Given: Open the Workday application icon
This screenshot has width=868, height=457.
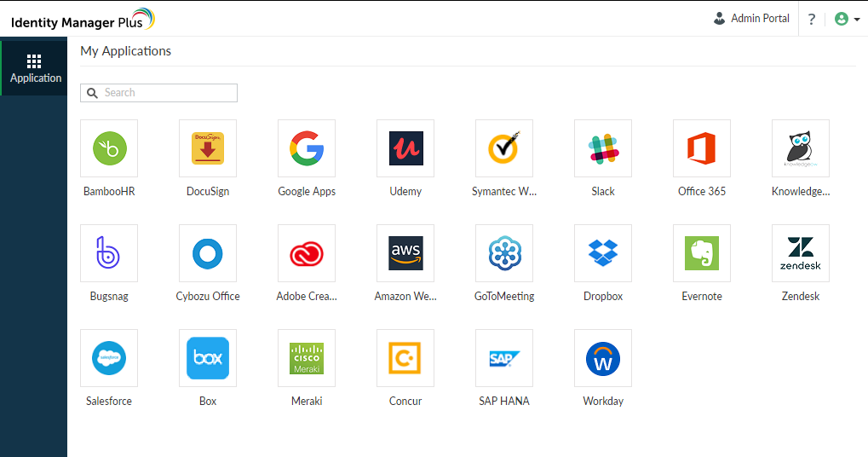Looking at the screenshot, I should click(603, 358).
